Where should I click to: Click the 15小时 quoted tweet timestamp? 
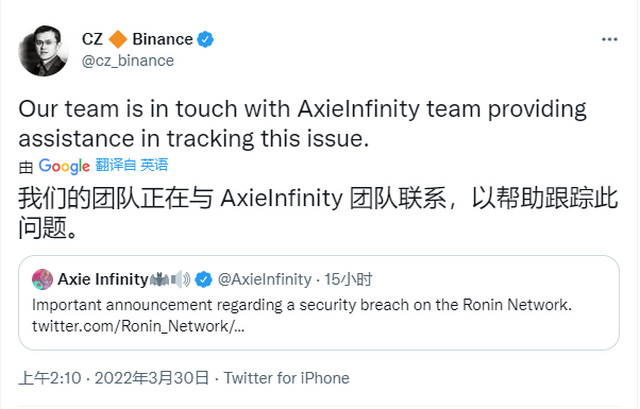[348, 280]
